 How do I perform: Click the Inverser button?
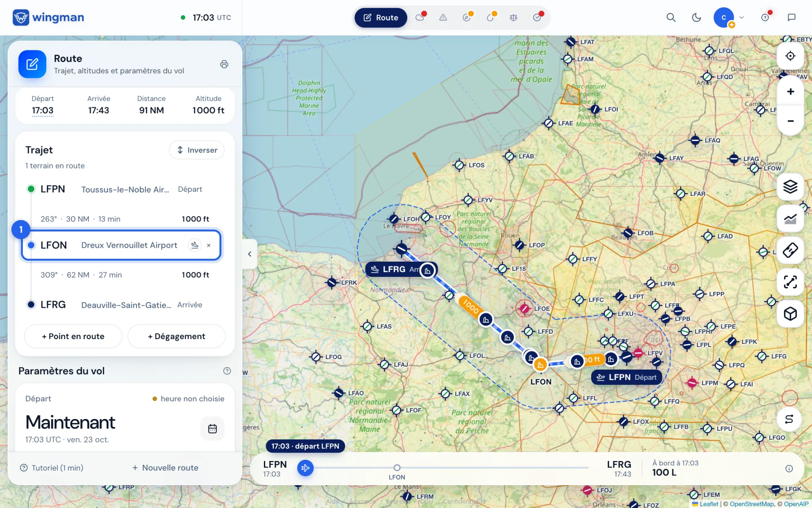pyautogui.click(x=197, y=150)
